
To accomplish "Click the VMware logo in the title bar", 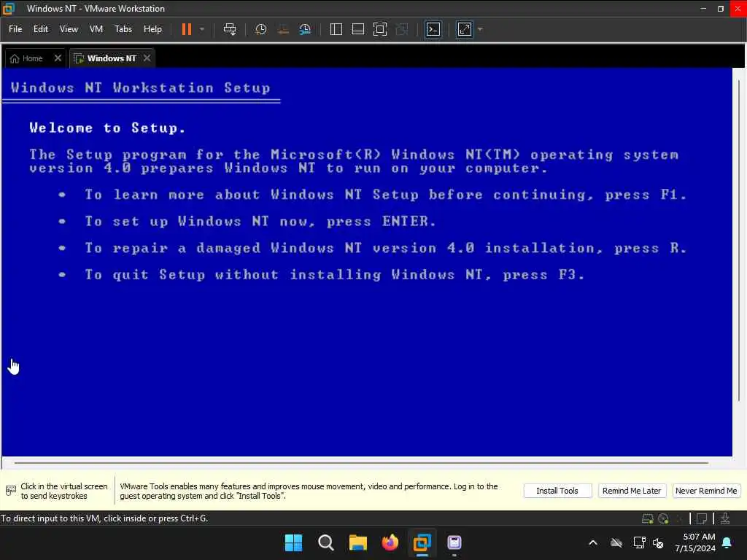I will tap(9, 9).
